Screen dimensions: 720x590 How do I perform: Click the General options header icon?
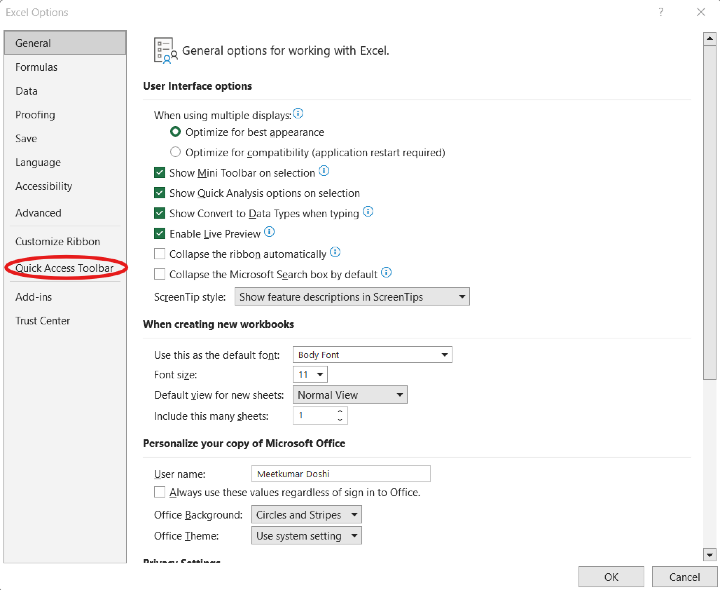click(164, 50)
